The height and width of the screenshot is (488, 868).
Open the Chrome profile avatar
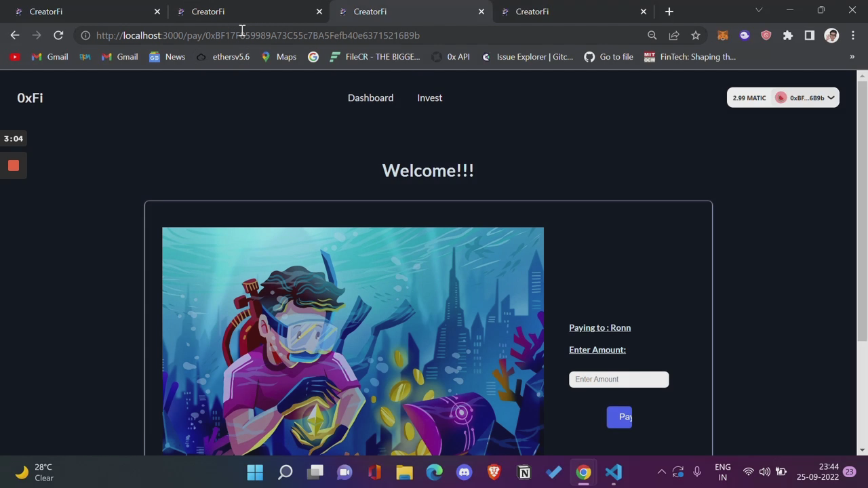[831, 35]
